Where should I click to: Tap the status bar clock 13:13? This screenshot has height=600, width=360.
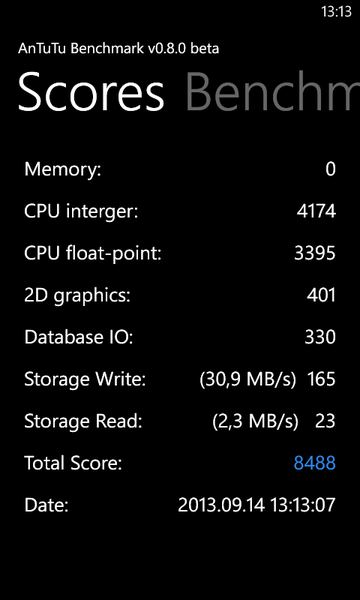point(336,12)
